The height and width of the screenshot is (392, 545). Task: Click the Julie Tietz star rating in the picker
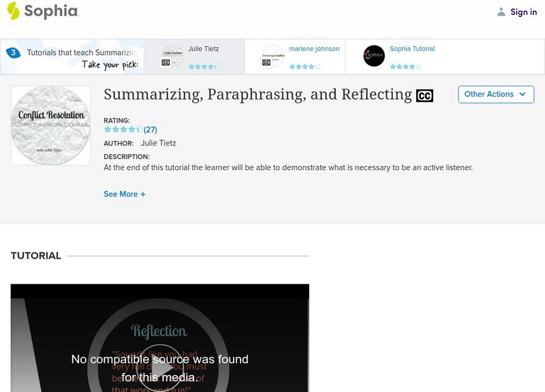tap(204, 66)
